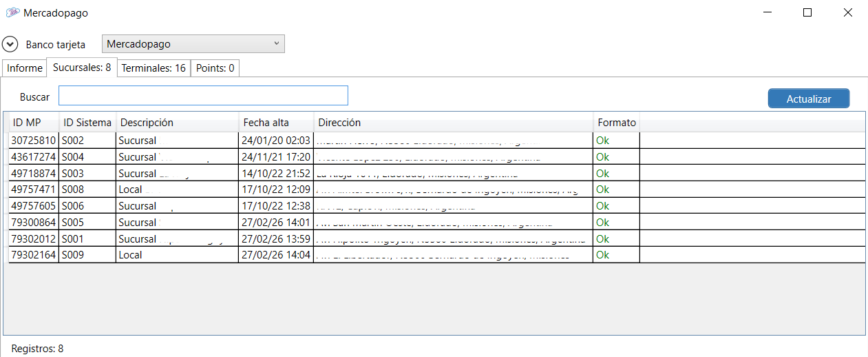Sort by the ID Sistema column header
This screenshot has height=357, width=868.
(x=87, y=123)
